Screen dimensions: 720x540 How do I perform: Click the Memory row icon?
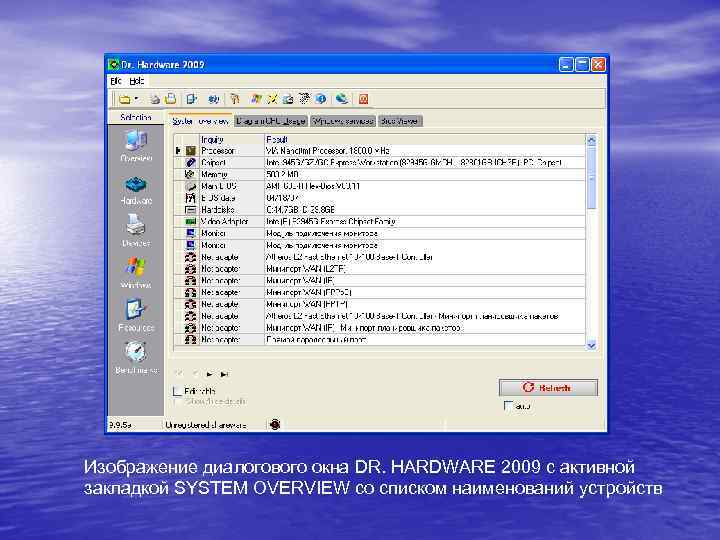[190, 174]
